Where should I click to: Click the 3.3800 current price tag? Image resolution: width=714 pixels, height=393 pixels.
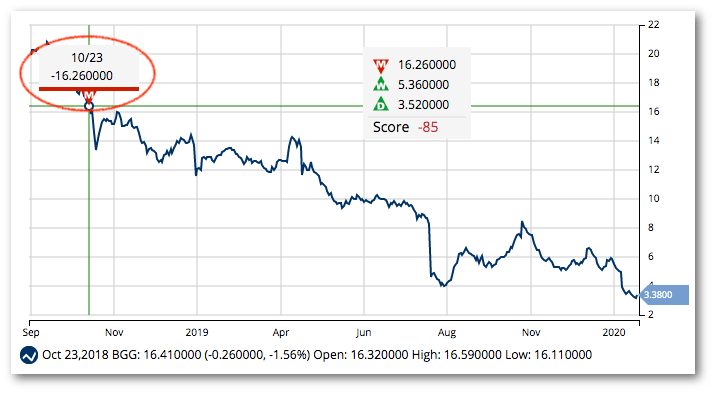pyautogui.click(x=664, y=295)
